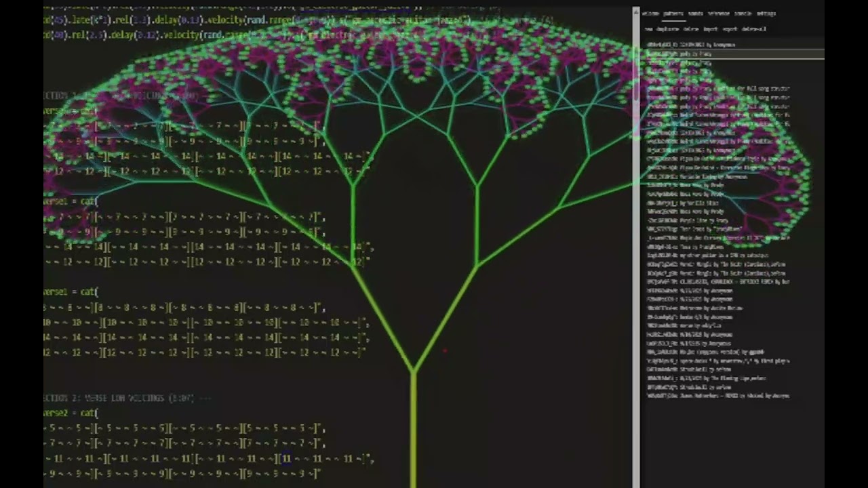
Task: Click the delete-all patterns button
Action: coord(754,29)
